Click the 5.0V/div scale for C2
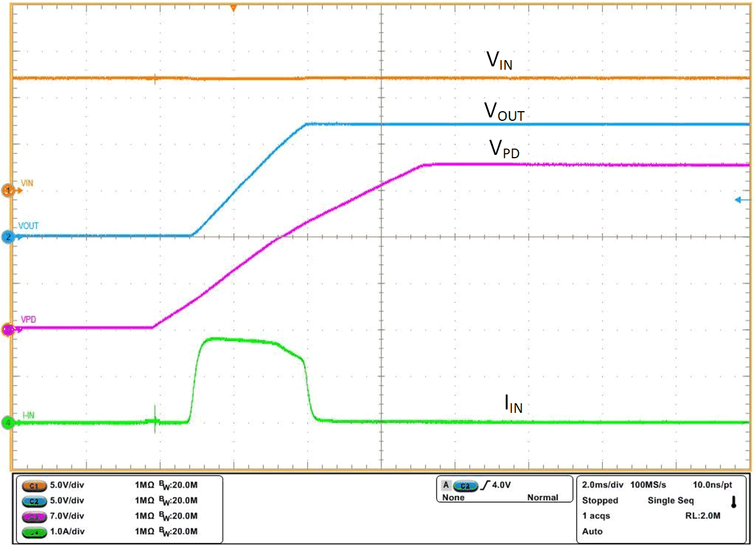This screenshot has height=545, width=756. pos(67,500)
